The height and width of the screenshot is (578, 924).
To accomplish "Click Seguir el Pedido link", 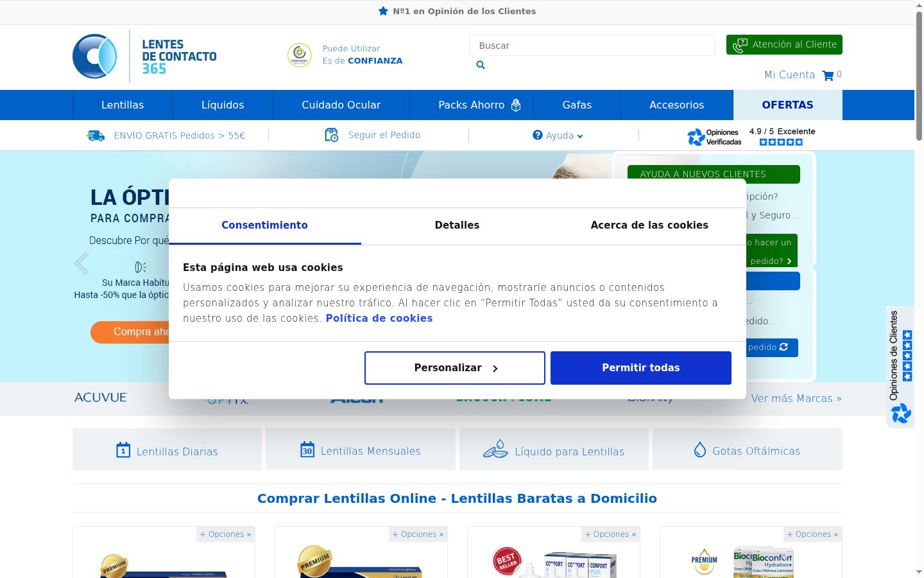I will 384,135.
